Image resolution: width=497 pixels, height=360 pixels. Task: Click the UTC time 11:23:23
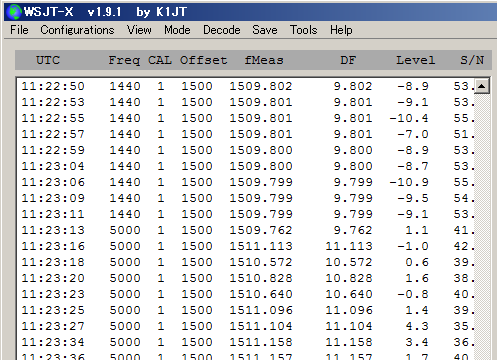click(x=53, y=294)
